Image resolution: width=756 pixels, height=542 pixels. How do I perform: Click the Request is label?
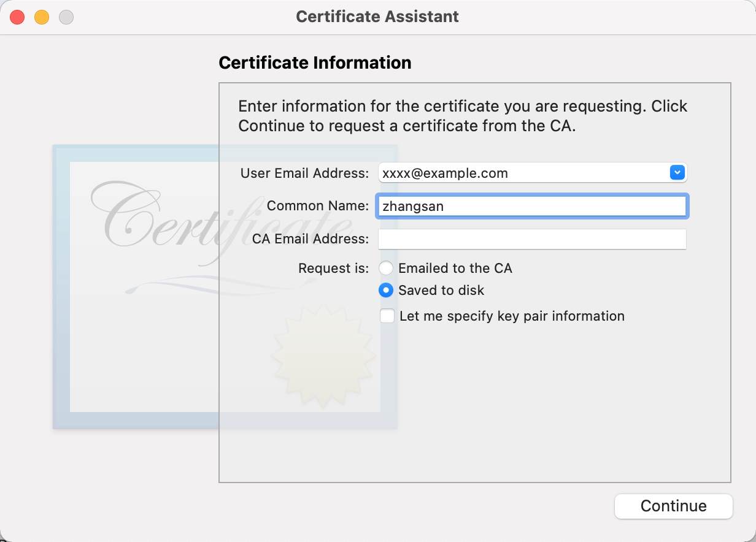click(x=334, y=269)
